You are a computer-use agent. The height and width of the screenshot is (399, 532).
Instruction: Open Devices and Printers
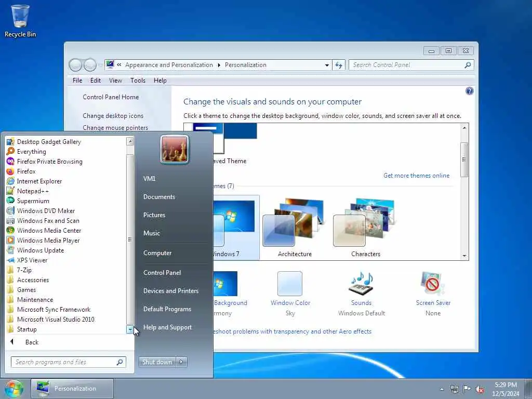[x=170, y=291]
